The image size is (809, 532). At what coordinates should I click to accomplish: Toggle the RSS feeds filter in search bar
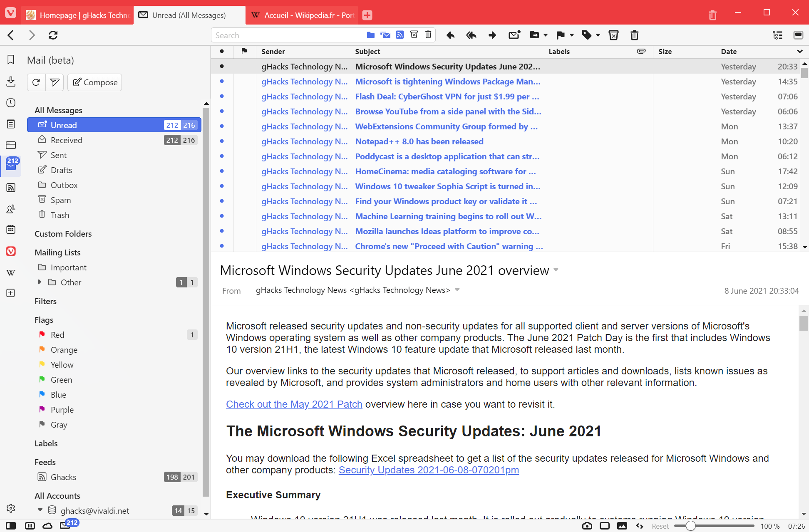[x=400, y=35]
